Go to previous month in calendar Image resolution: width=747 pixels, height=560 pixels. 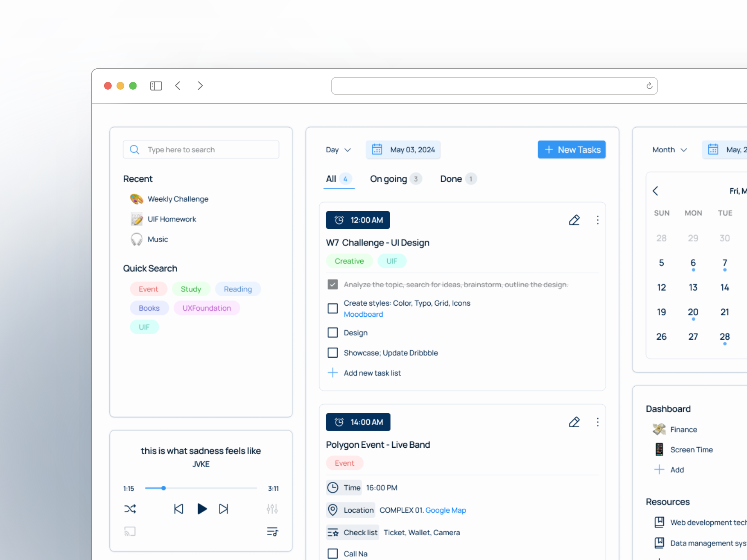click(x=656, y=191)
